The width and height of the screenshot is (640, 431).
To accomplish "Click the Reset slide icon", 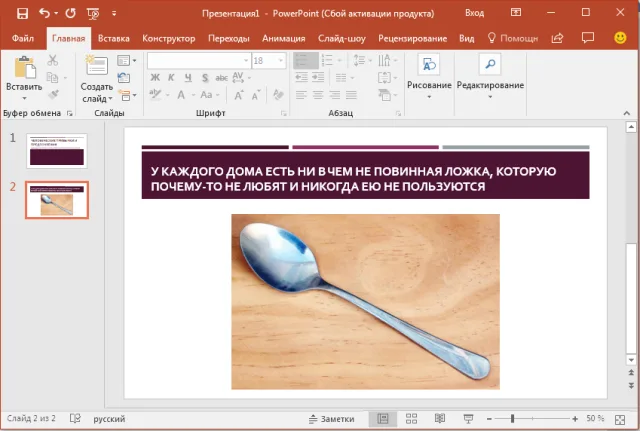I will click(123, 78).
